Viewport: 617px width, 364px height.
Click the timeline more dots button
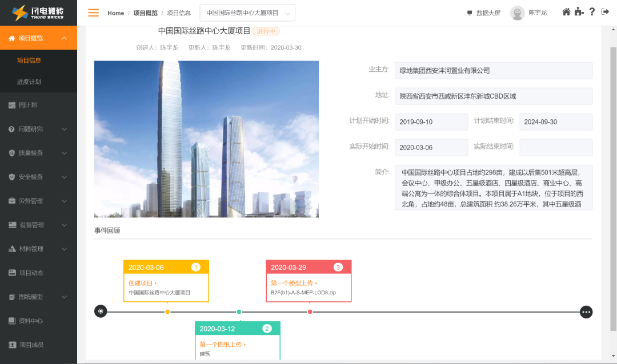[x=586, y=312]
